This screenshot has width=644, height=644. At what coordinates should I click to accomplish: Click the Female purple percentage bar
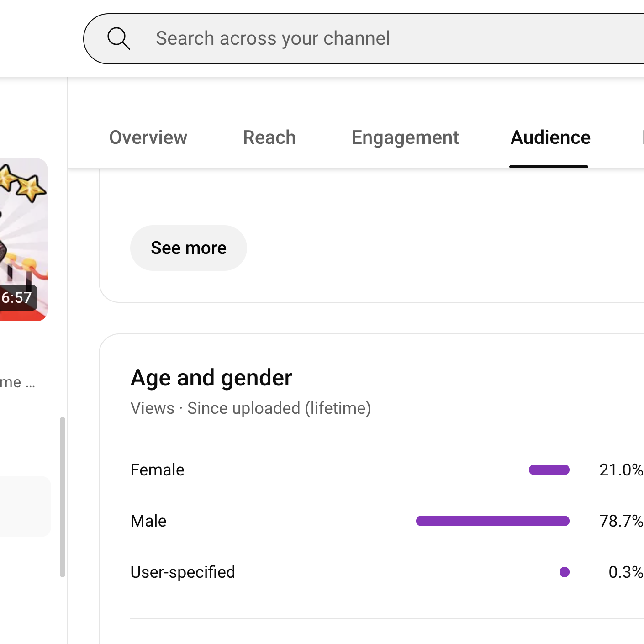tap(549, 470)
